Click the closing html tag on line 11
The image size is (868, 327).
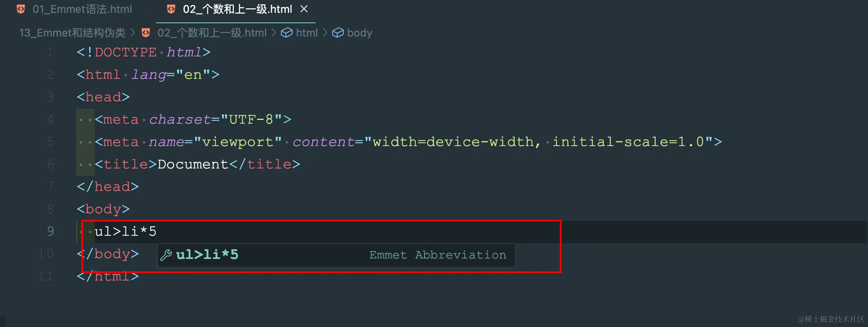108,276
